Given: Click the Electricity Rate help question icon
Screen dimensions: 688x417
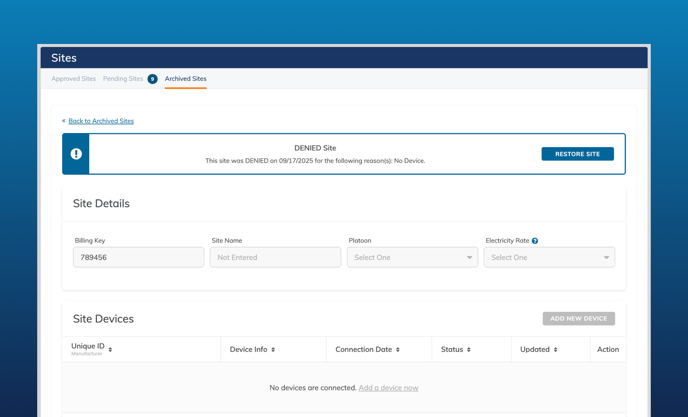Looking at the screenshot, I should click(x=535, y=241).
